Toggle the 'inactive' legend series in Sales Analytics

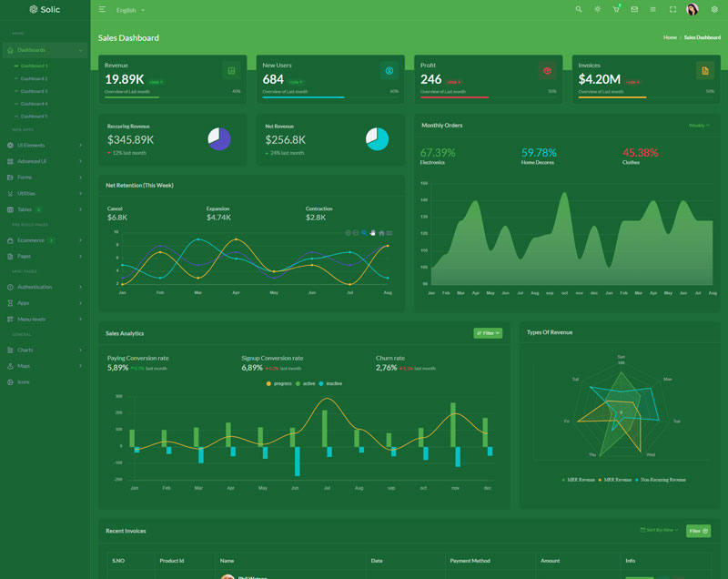coord(329,383)
